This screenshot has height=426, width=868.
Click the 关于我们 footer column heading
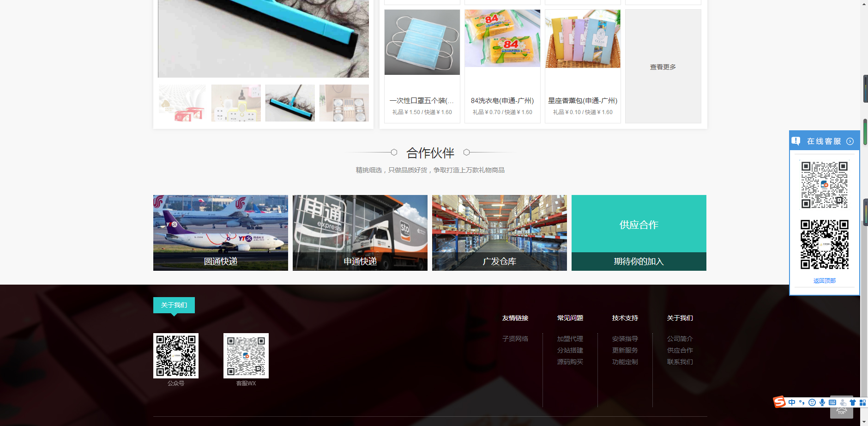point(680,318)
